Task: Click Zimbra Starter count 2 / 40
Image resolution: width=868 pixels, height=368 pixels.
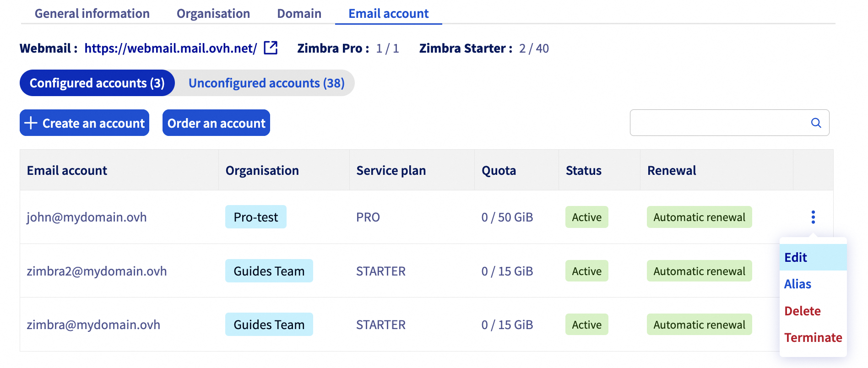Action: pyautogui.click(x=534, y=48)
